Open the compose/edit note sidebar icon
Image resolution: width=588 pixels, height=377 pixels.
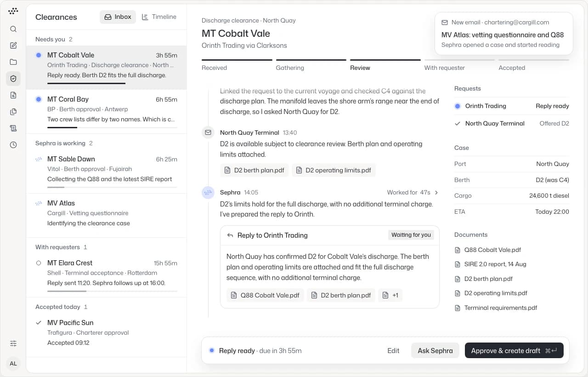coord(13,46)
